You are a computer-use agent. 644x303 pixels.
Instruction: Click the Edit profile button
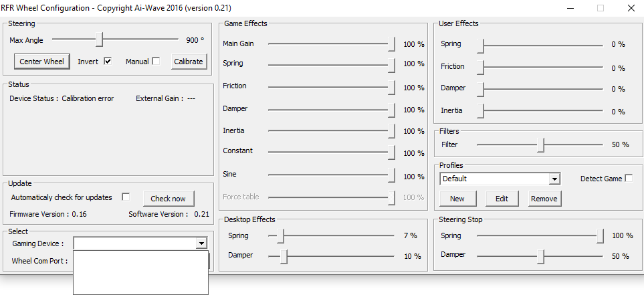pos(502,199)
